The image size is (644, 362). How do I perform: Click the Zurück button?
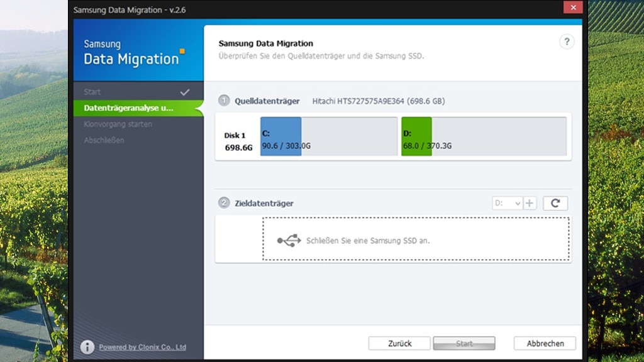(x=399, y=344)
